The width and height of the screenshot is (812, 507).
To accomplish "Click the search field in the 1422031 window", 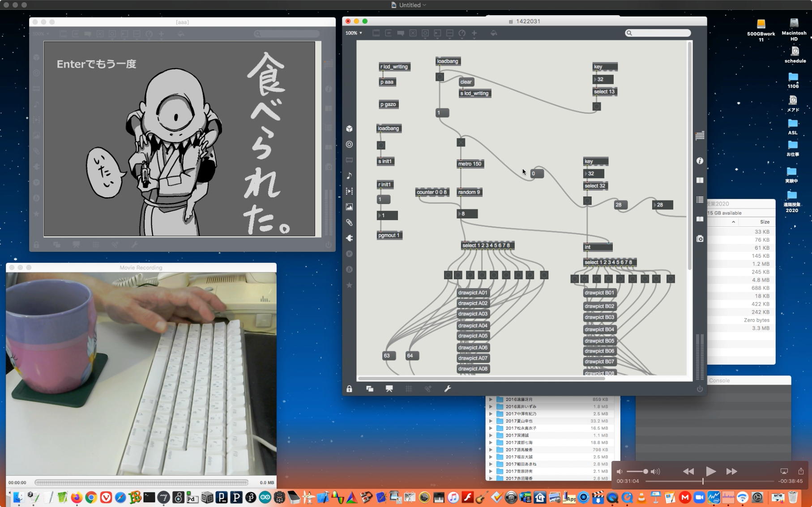I will 658,33.
